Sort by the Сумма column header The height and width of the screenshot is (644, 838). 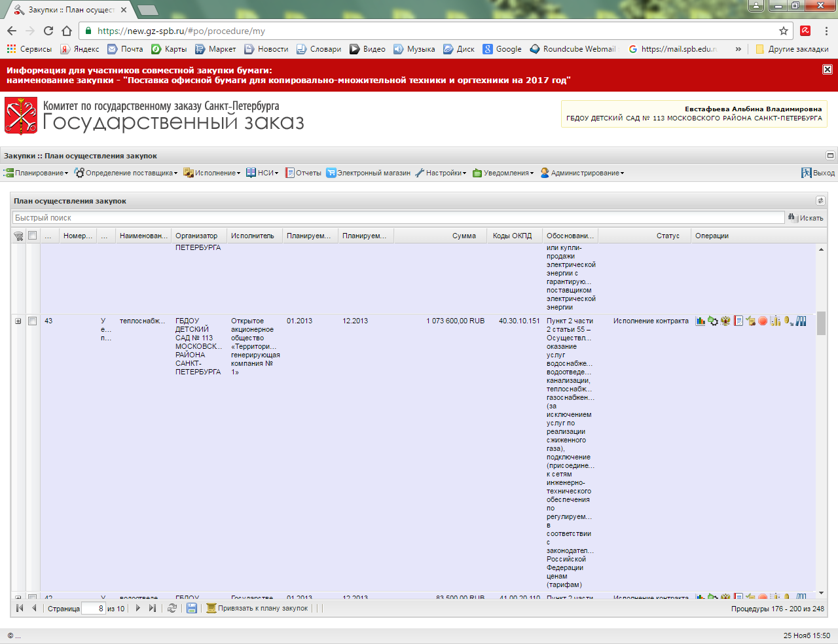pyautogui.click(x=440, y=236)
